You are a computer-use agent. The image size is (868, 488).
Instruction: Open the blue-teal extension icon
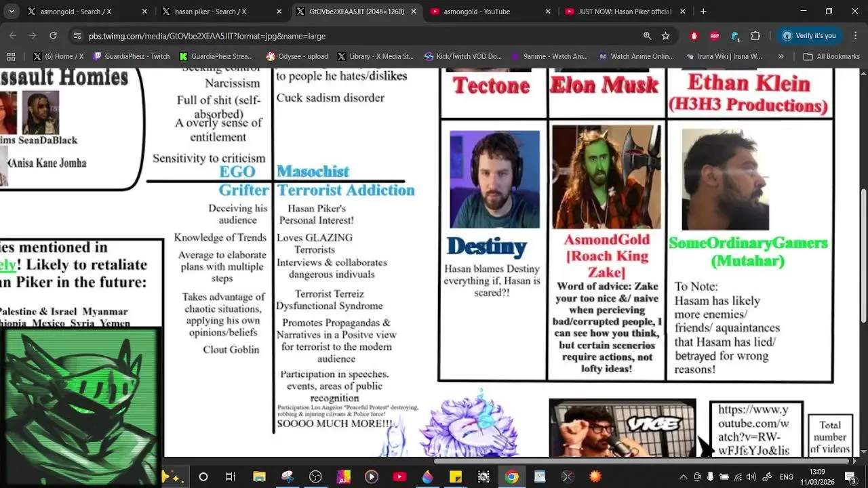(x=735, y=36)
